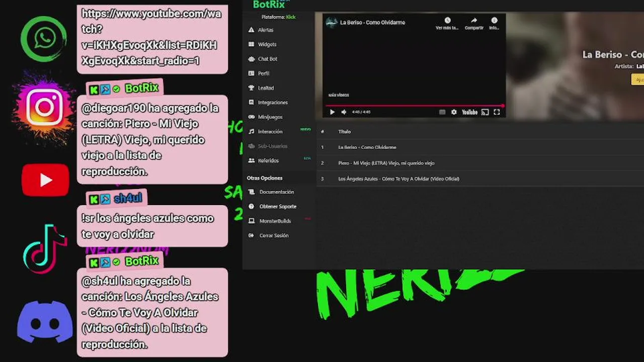Click the Documentación book icon
This screenshot has height=362, width=644.
251,192
